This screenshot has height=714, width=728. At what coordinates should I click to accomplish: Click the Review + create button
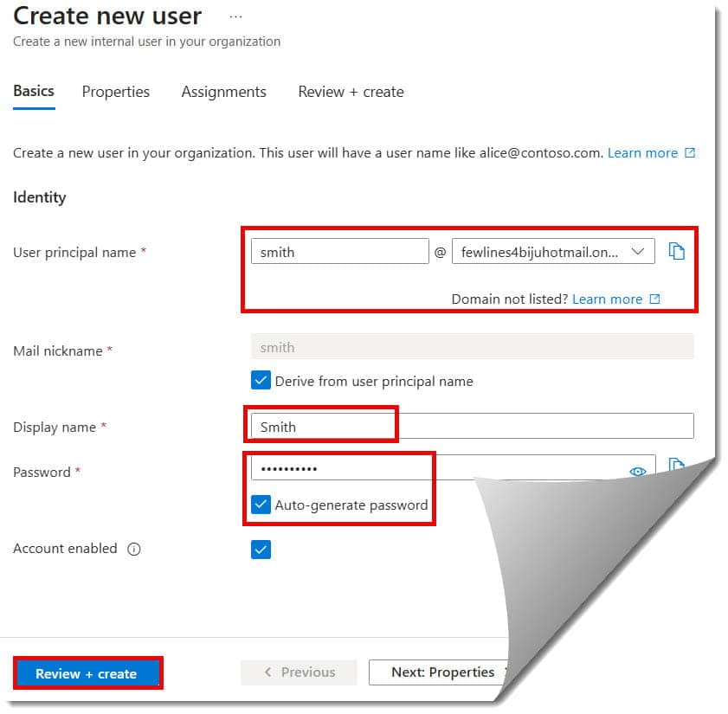tap(86, 672)
